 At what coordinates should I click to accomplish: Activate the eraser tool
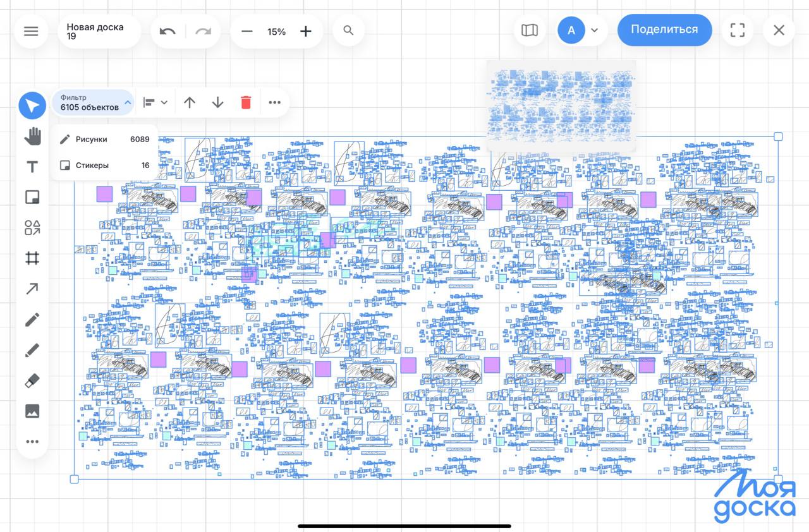[32, 380]
